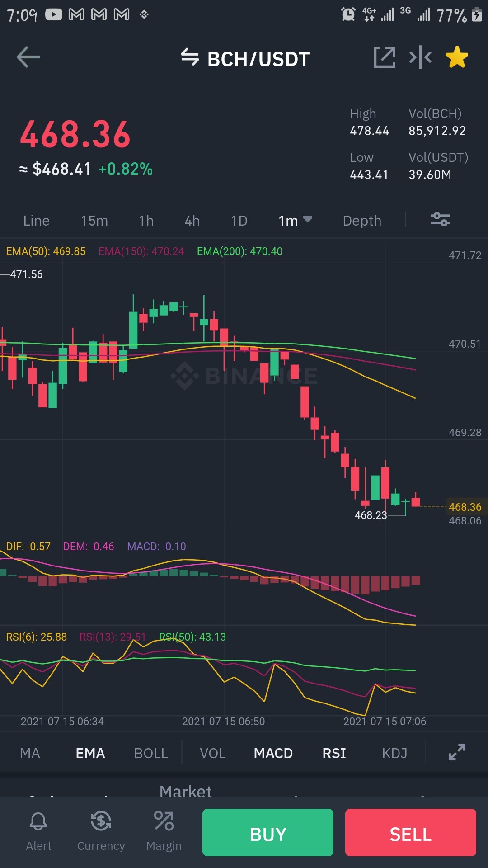Select Line chart type
The height and width of the screenshot is (868, 488).
coord(37,221)
